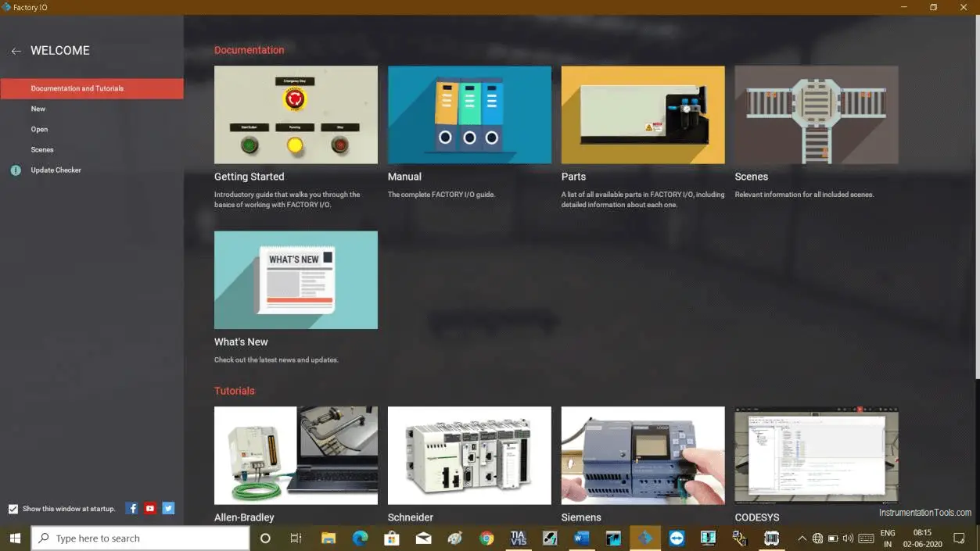
Task: Open Cortana circle in taskbar
Action: click(x=265, y=538)
